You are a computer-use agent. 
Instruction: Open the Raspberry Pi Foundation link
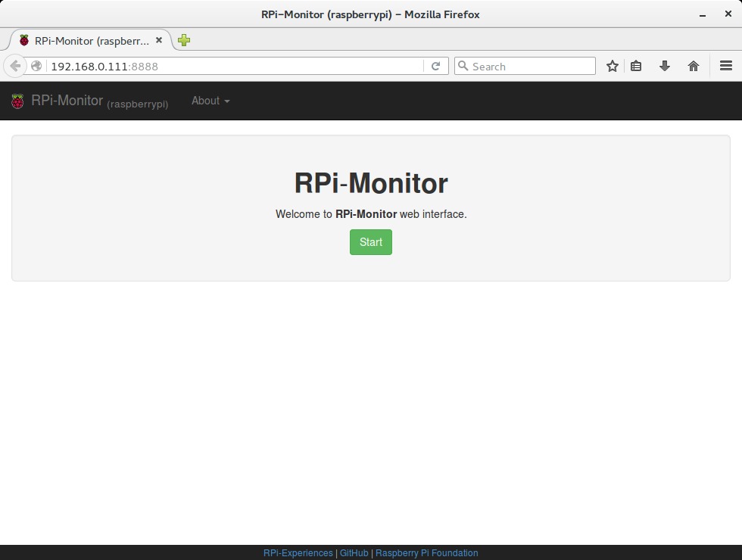point(426,552)
